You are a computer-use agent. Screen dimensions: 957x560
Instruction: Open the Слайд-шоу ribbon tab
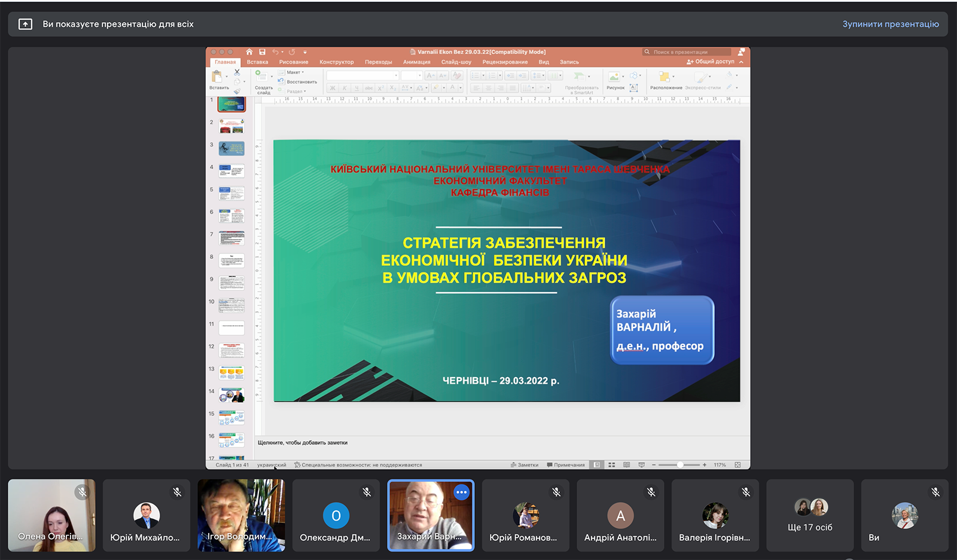coord(456,62)
